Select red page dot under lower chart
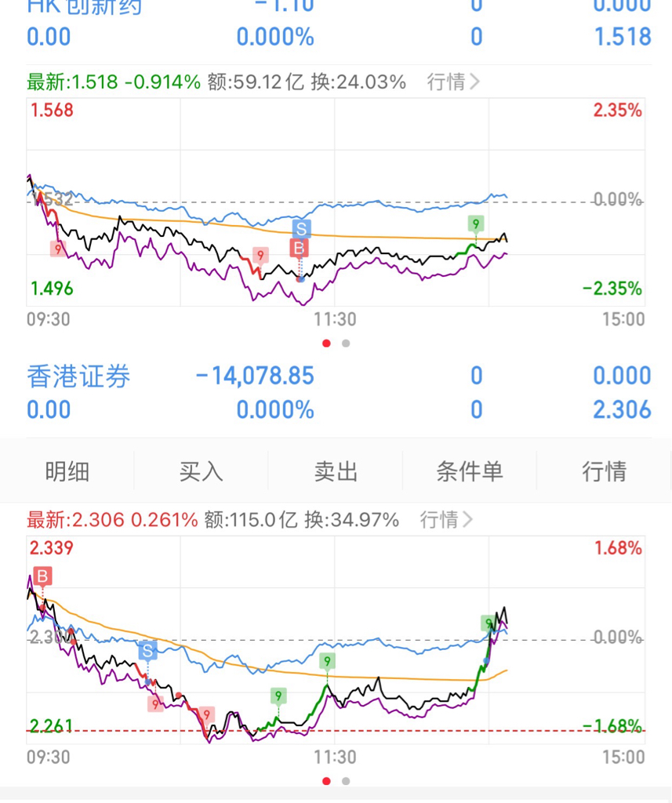Screen dimensions: 672x803 click(326, 781)
